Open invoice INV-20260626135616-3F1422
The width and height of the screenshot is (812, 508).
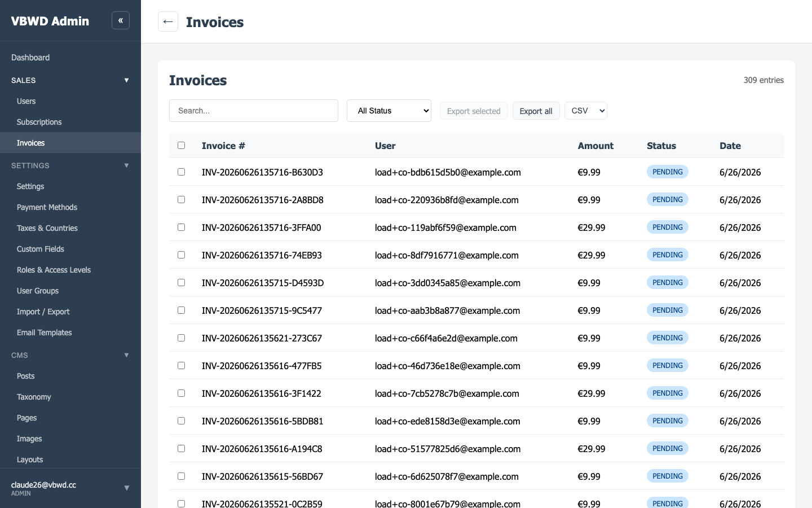262,393
